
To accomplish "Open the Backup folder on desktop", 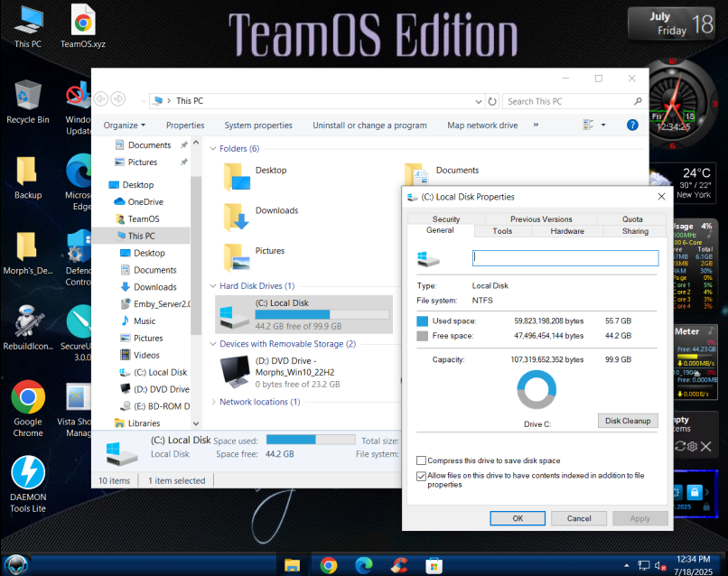I will pyautogui.click(x=28, y=178).
